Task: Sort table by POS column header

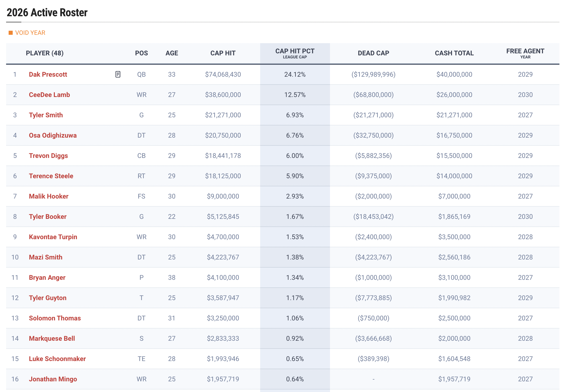Action: click(x=141, y=53)
